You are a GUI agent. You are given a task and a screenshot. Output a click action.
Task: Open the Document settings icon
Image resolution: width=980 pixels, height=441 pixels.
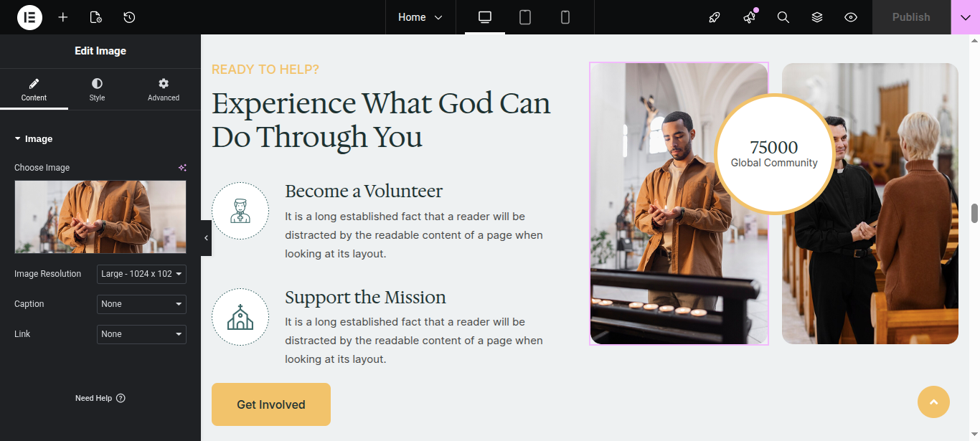pos(95,17)
